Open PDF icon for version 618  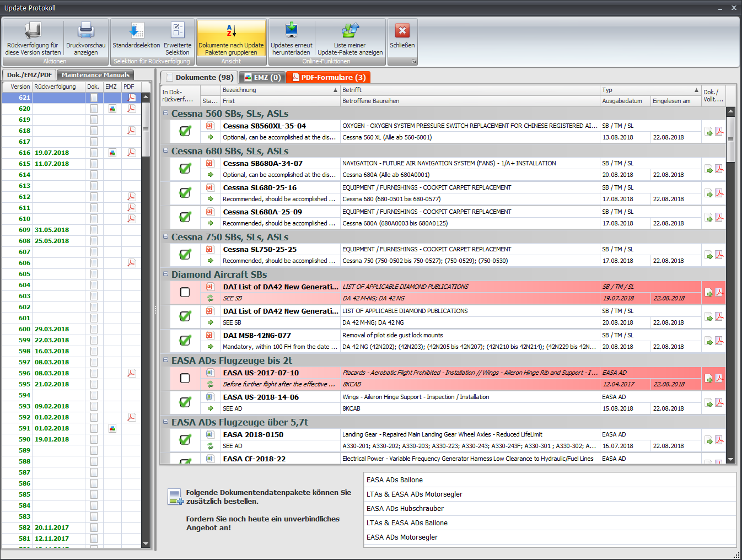click(131, 131)
